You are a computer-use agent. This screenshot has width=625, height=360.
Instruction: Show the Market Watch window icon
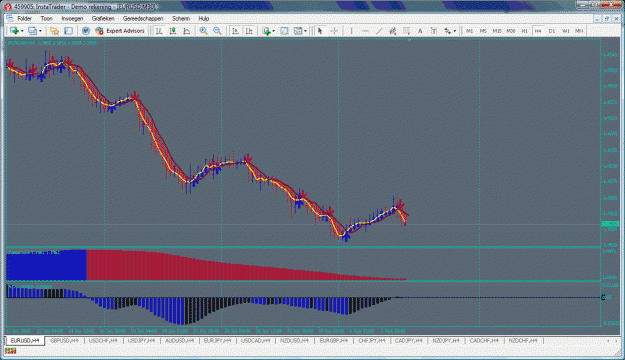point(54,31)
